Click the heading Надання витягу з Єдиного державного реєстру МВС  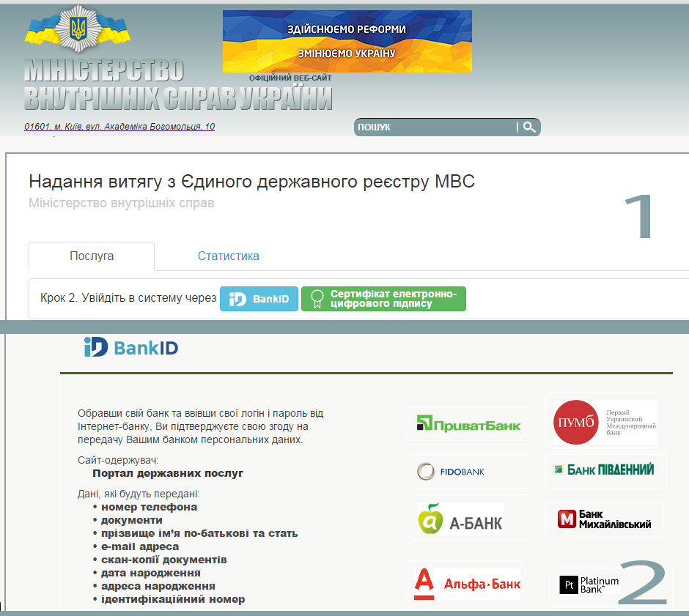coord(252,182)
